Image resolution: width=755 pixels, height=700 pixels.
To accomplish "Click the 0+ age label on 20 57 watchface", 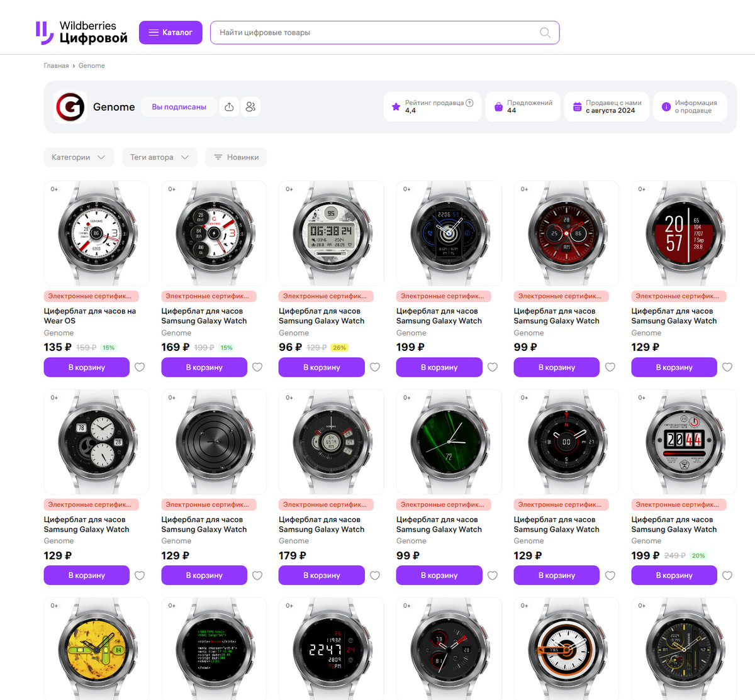I will [642, 189].
